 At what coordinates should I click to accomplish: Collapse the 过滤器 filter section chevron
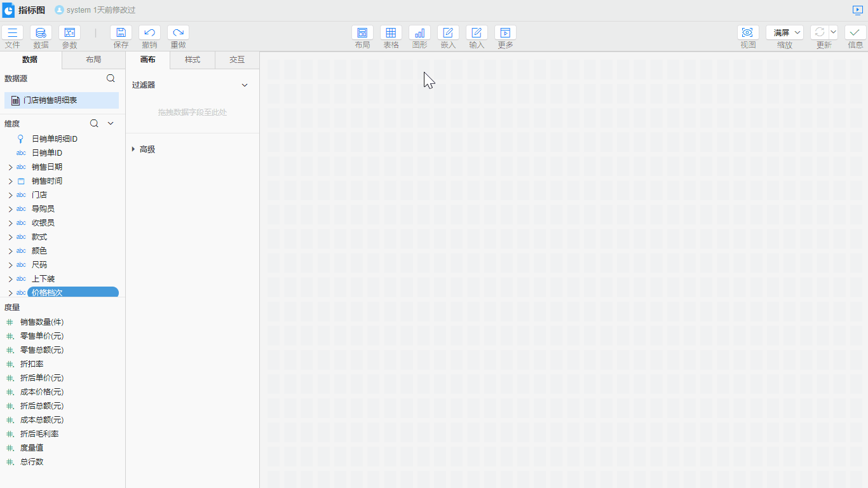point(245,85)
